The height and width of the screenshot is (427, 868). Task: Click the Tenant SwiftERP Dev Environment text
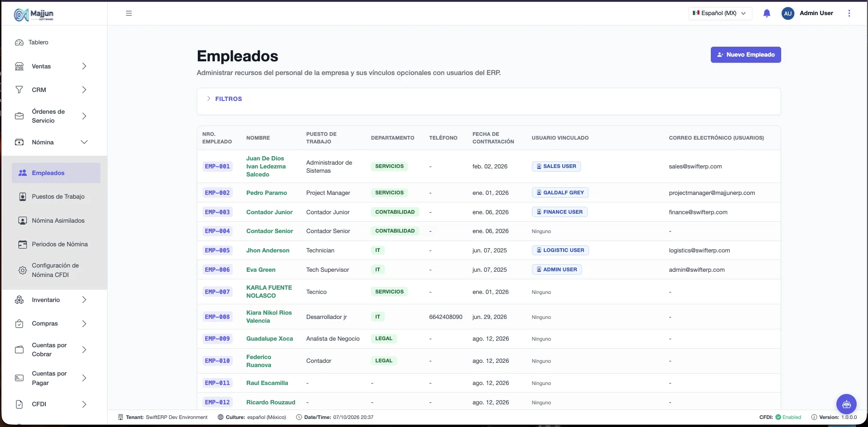[163, 417]
